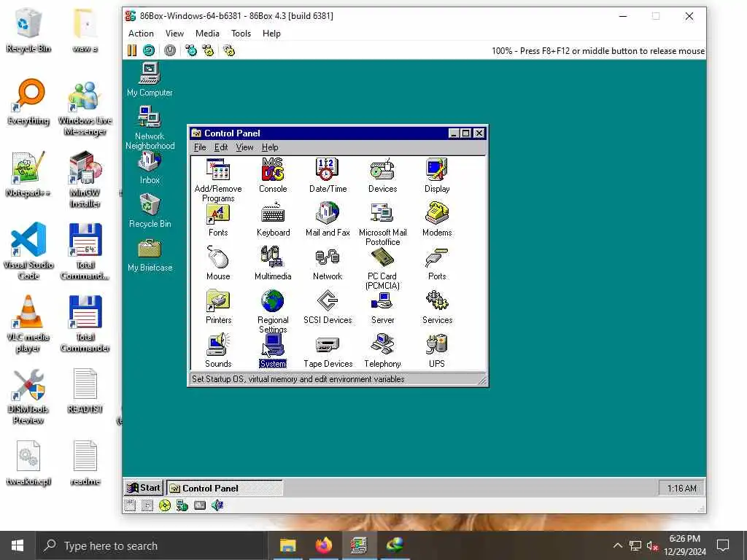Select the VLC media player desktop shortcut

point(28,324)
